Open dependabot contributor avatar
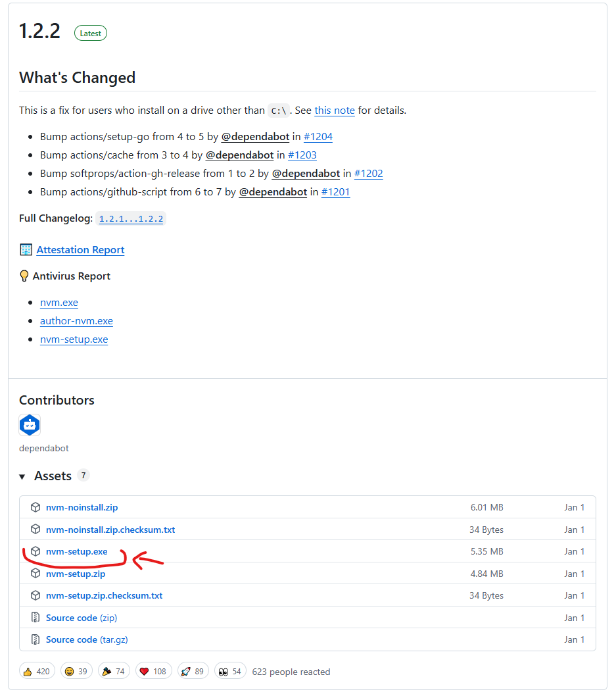This screenshot has height=696, width=616. (x=30, y=425)
